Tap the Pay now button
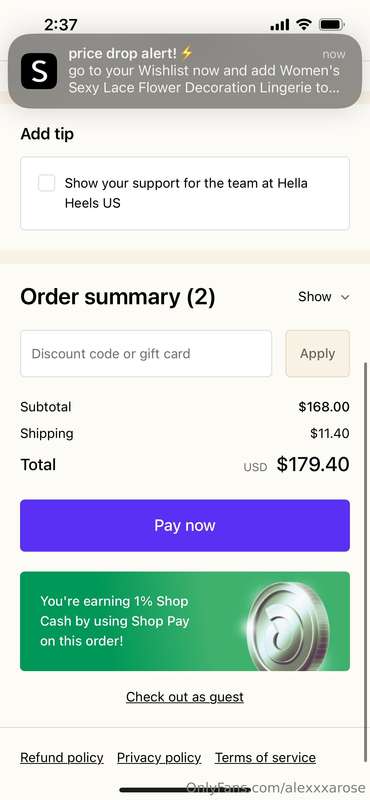This screenshot has height=800, width=370. pyautogui.click(x=185, y=526)
